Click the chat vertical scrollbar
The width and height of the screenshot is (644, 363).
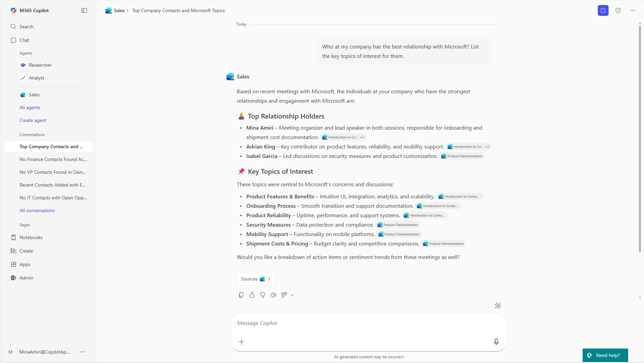coord(640,140)
